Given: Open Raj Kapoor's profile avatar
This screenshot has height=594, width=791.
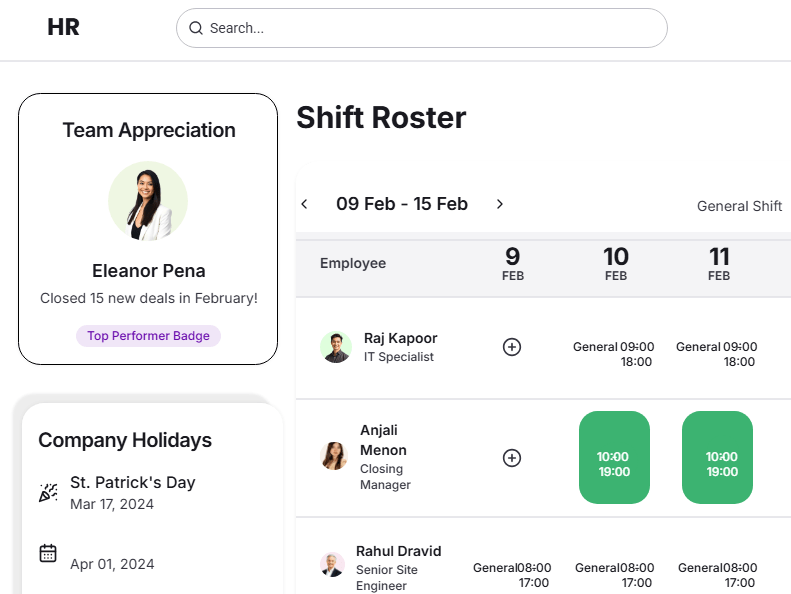Looking at the screenshot, I should [x=336, y=347].
